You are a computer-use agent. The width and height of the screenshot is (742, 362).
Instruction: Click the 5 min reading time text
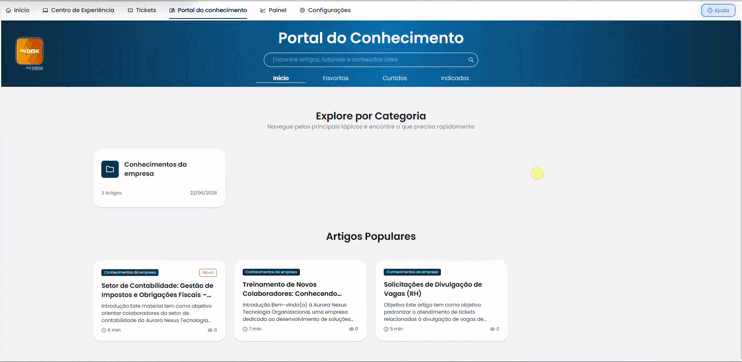(x=397, y=329)
